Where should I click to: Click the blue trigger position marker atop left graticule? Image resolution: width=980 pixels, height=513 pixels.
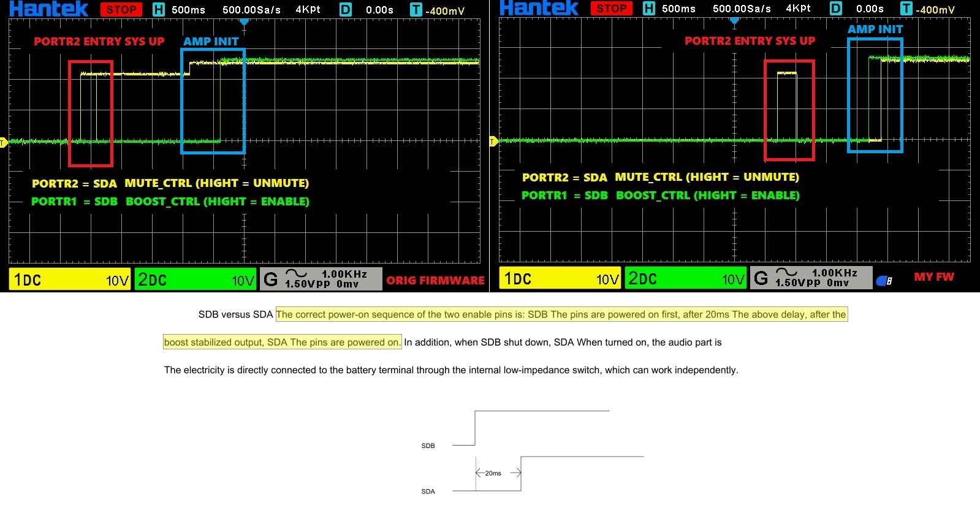tap(244, 22)
